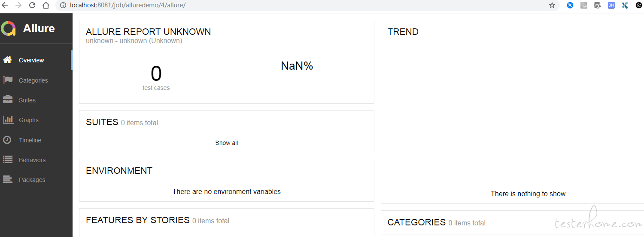This screenshot has width=644, height=237.
Task: Click the Behaviors list icon
Action: [8, 160]
